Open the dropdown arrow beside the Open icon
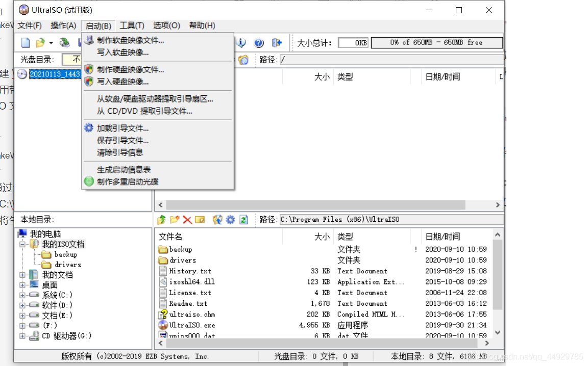Viewport: 588px width, 366px height. (51, 43)
